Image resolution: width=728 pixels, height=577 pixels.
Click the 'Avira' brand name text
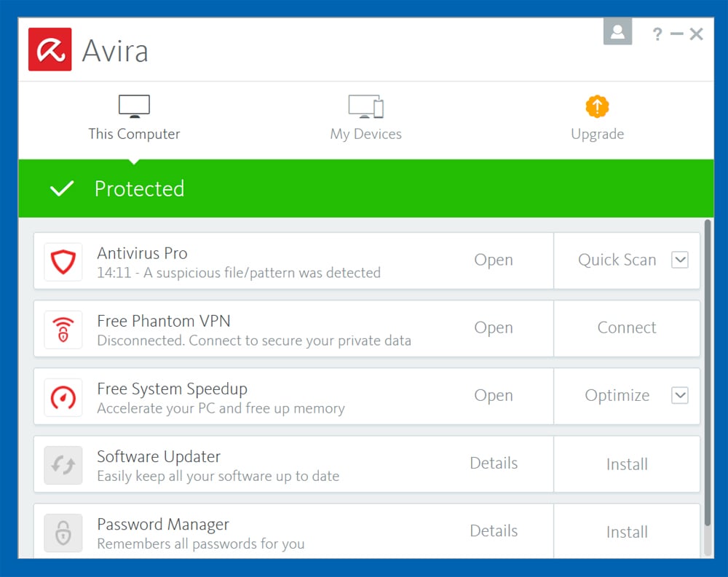(115, 51)
